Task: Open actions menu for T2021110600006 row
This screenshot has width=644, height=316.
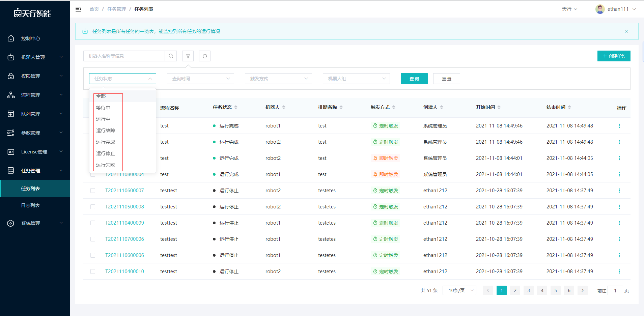Action: pyautogui.click(x=619, y=255)
